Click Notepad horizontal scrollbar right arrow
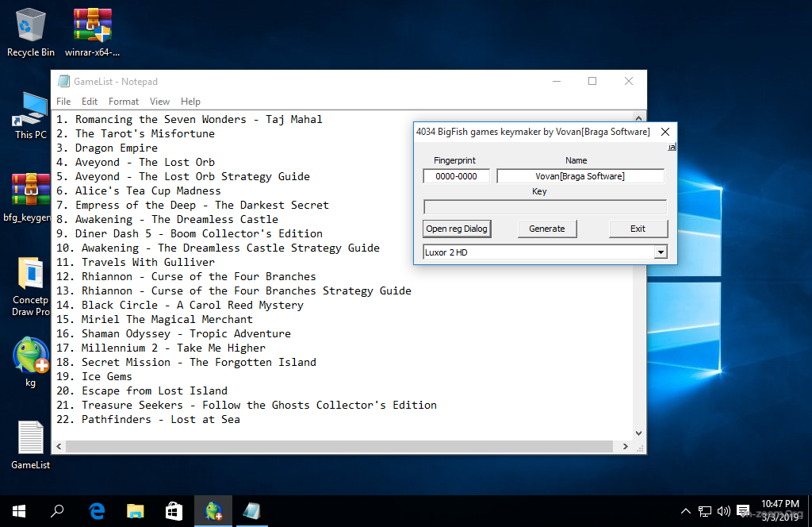Image resolution: width=812 pixels, height=527 pixels. (626, 447)
